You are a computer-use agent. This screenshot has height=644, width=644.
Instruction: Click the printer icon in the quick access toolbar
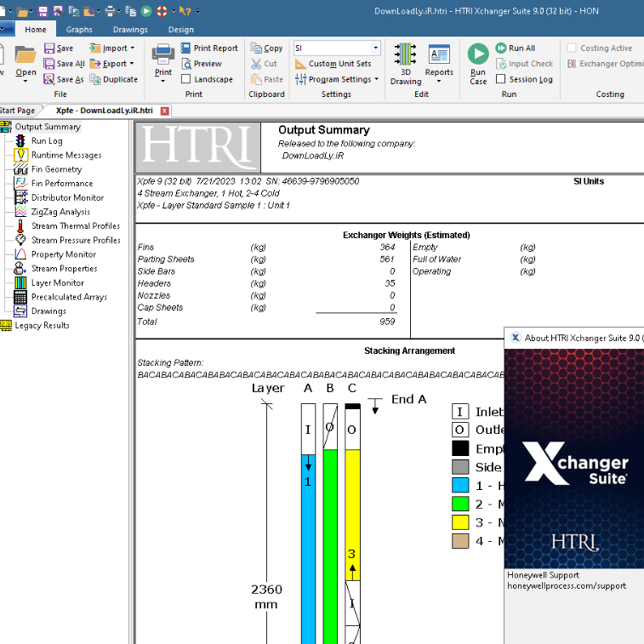point(109,11)
